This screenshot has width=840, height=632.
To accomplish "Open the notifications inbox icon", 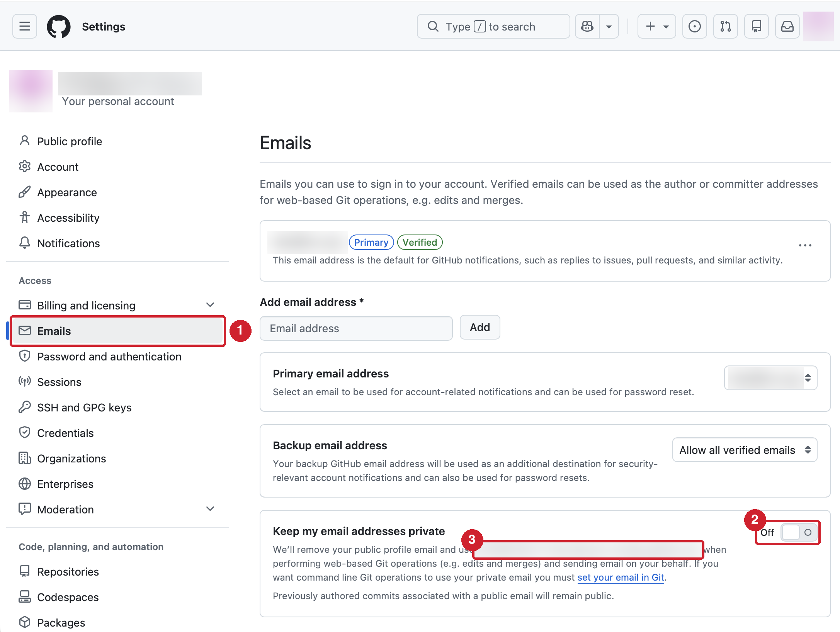I will (787, 26).
